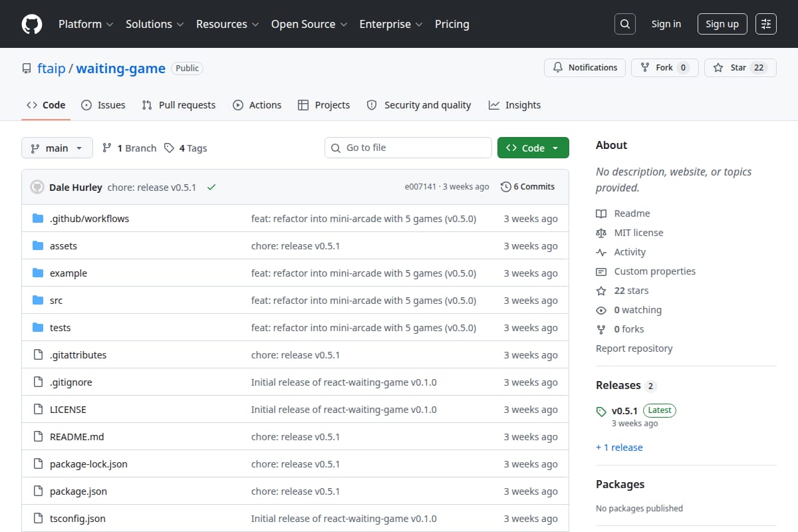Image resolution: width=798 pixels, height=532 pixels.
Task: Open the green Code dropdown button
Action: coord(533,148)
